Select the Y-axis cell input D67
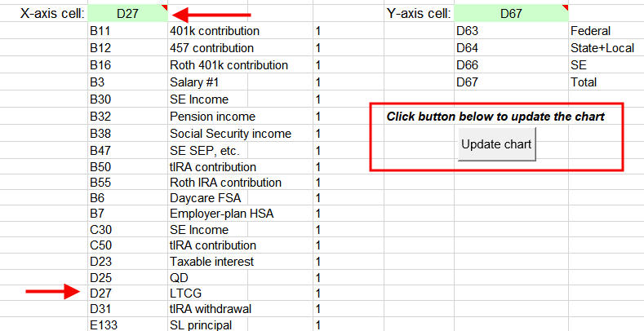The height and width of the screenshot is (331, 644). 511,13
